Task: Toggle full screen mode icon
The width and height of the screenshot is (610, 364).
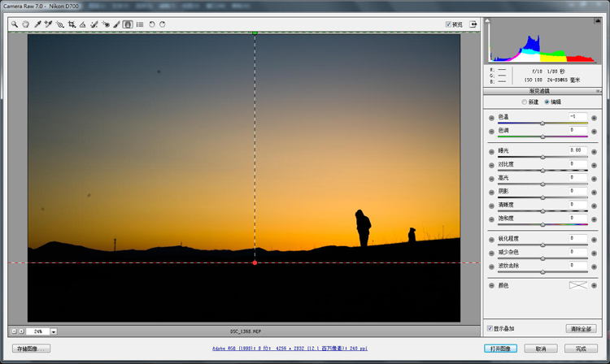Action: pyautogui.click(x=473, y=24)
